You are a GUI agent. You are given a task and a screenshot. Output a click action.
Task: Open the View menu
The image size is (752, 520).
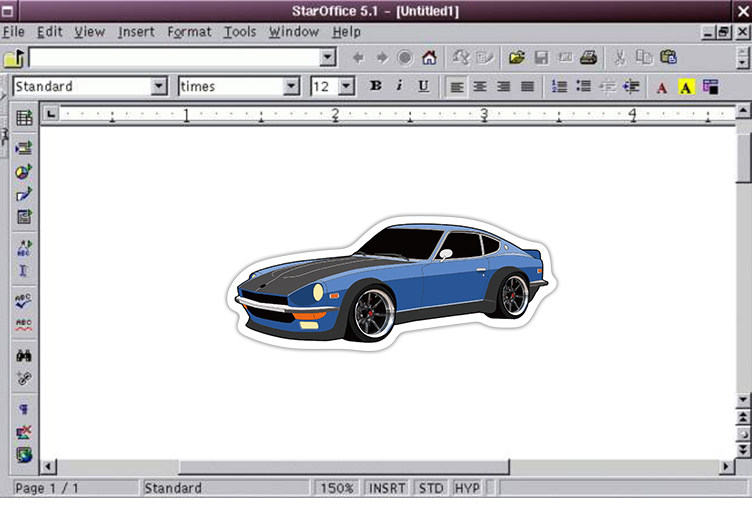[89, 32]
